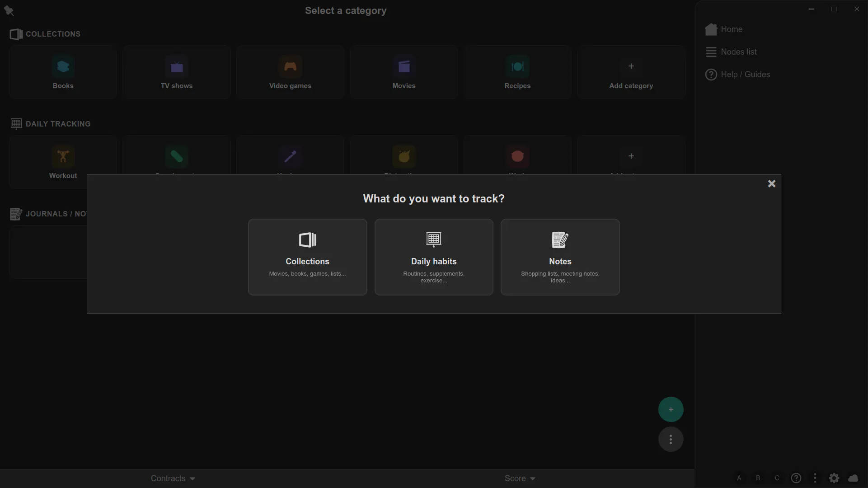Open the Books category

63,72
